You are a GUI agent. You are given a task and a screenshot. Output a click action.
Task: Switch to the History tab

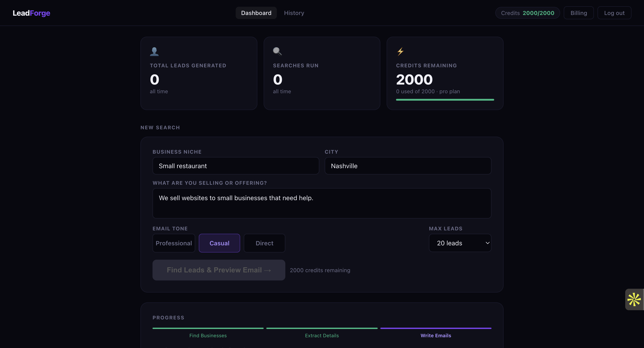(294, 13)
